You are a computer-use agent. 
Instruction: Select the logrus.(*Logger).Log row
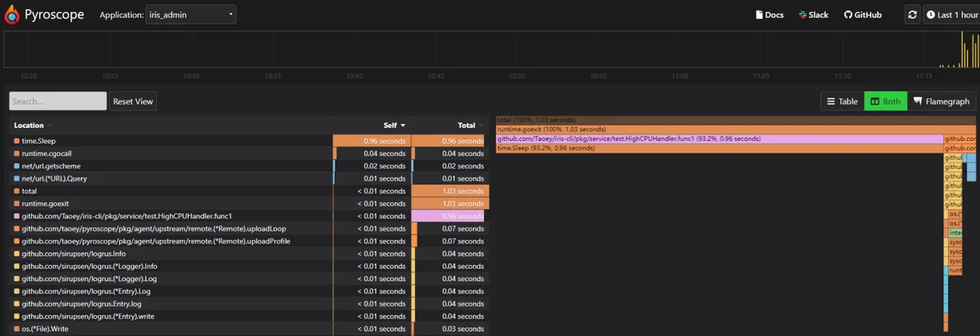(x=248, y=278)
